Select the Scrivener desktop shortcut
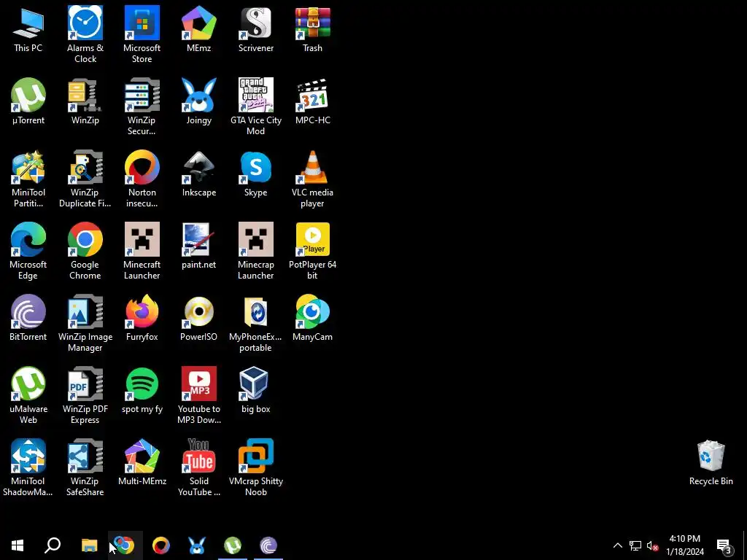 tap(256, 29)
